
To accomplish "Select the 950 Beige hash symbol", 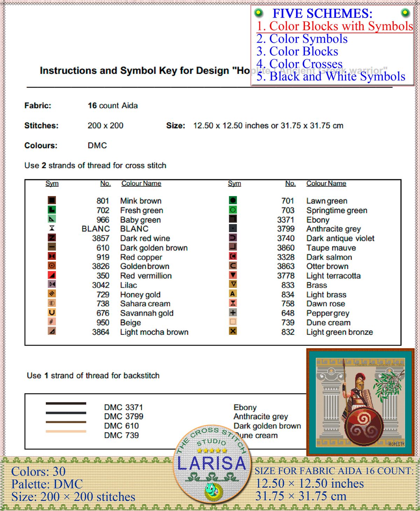I will click(52, 322).
